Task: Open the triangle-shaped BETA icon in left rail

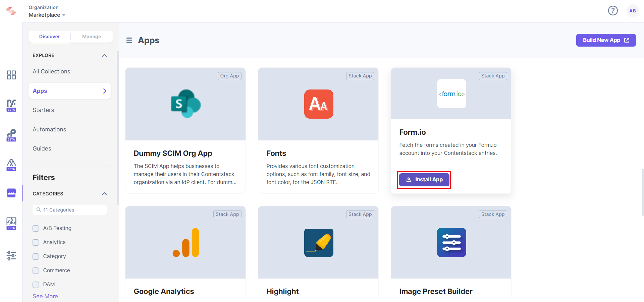Action: [11, 165]
